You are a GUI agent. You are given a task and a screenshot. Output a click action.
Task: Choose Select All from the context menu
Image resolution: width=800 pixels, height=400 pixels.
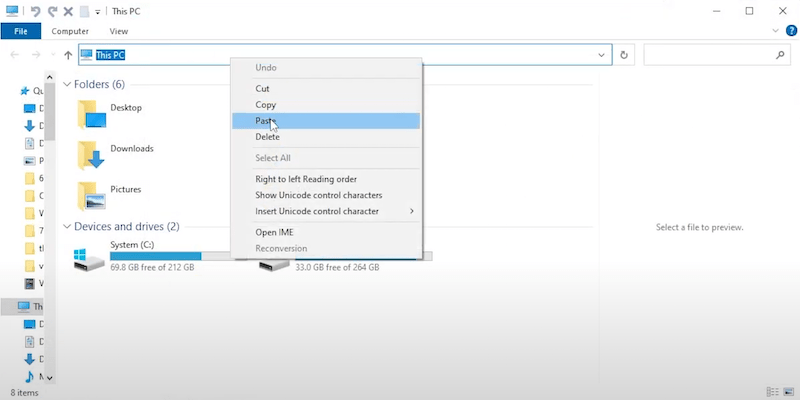[326, 158]
